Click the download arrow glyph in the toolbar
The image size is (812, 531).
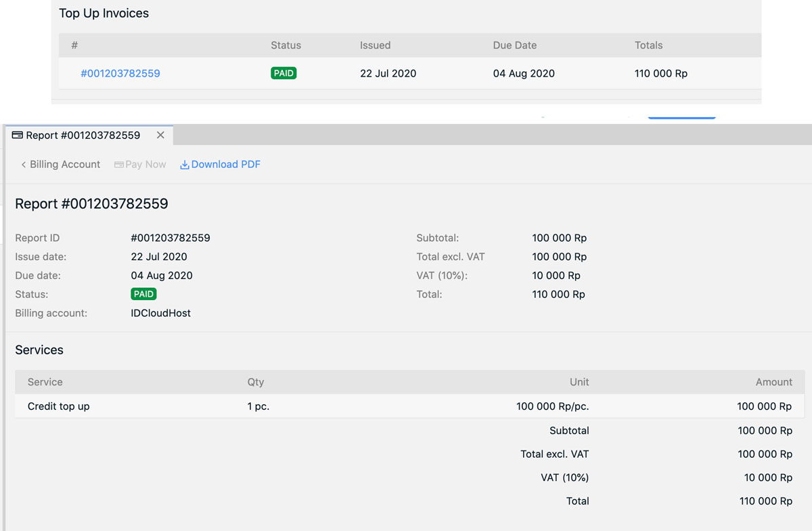[184, 164]
